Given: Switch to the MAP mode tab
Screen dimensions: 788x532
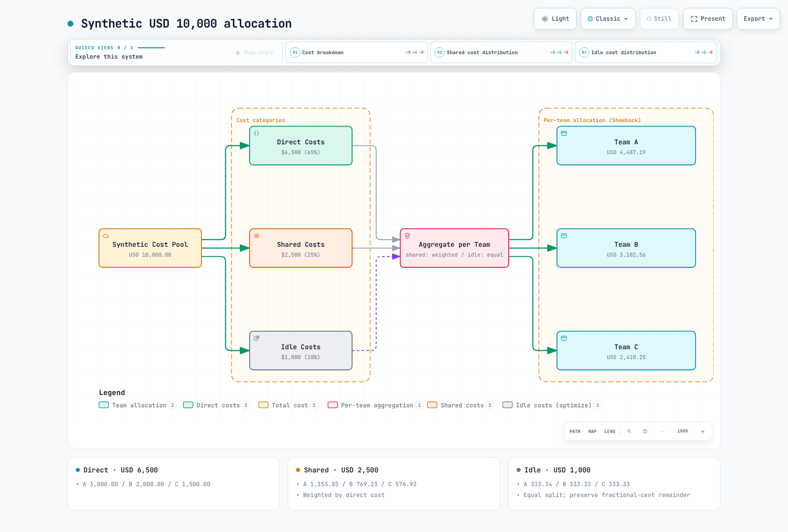Looking at the screenshot, I should tap(592, 432).
